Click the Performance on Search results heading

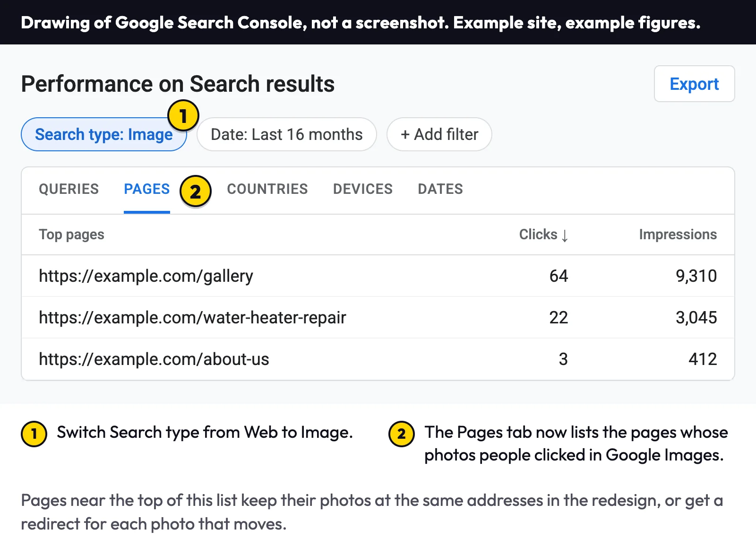(178, 84)
